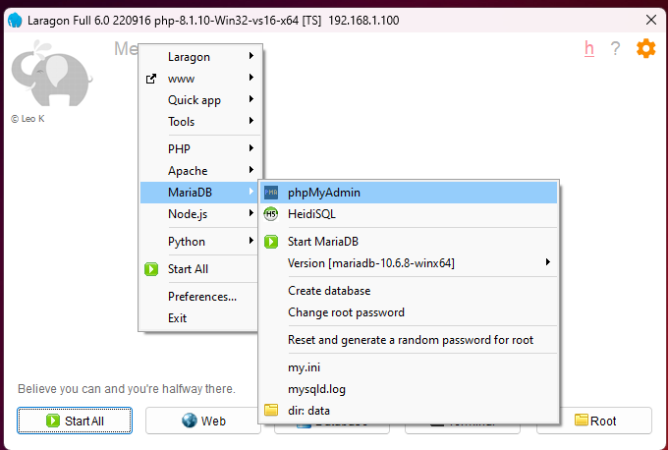Expand the Node.js submenu arrow
This screenshot has height=450, width=668.
251,213
